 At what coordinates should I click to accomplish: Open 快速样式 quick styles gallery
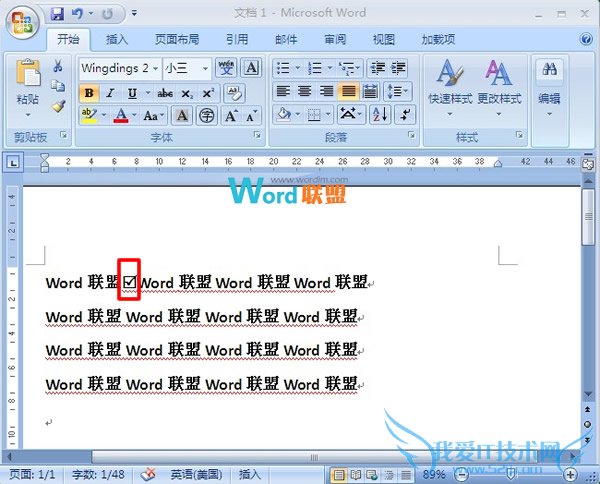coord(450,87)
